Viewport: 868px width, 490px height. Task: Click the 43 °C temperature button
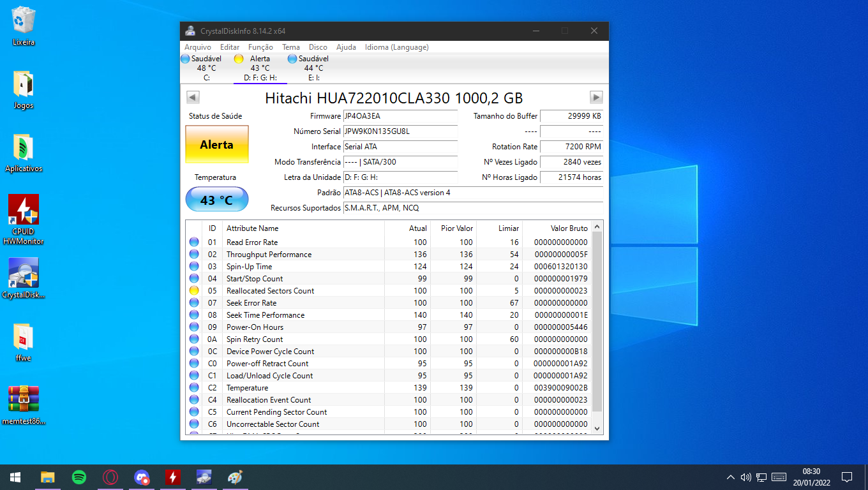click(x=217, y=200)
